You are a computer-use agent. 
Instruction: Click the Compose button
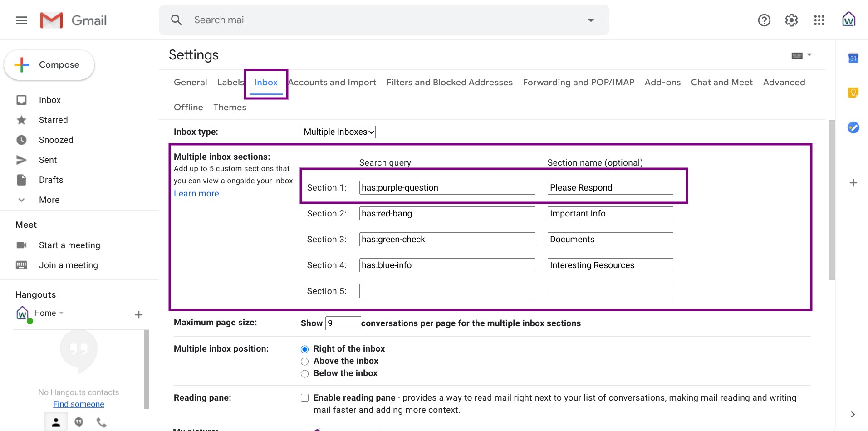(49, 64)
